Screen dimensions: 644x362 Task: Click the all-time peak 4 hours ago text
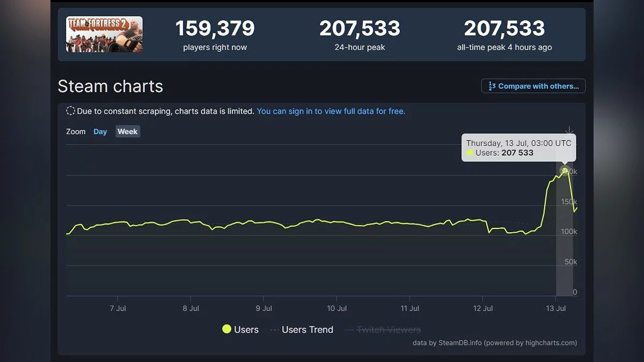(x=504, y=47)
